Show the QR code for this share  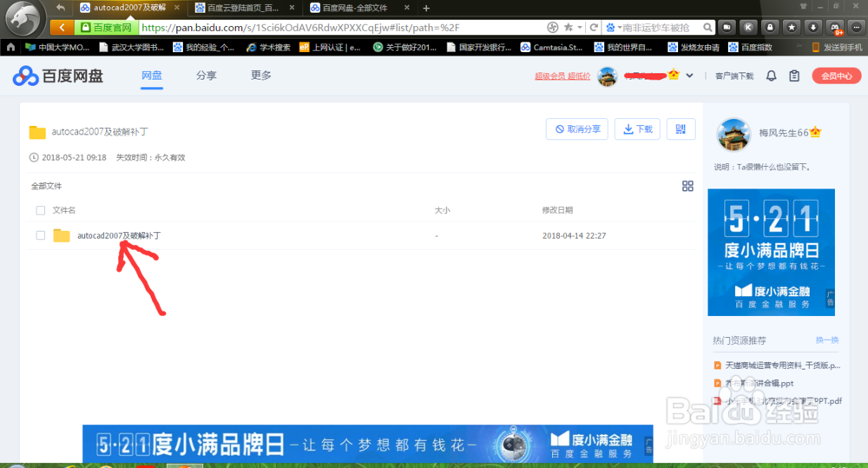[x=681, y=129]
